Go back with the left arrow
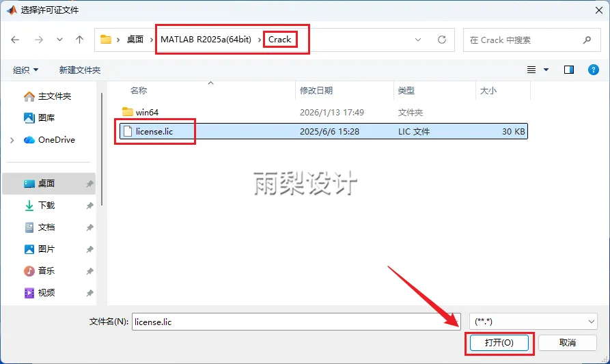Viewport: 610px width, 364px height. (x=15, y=40)
